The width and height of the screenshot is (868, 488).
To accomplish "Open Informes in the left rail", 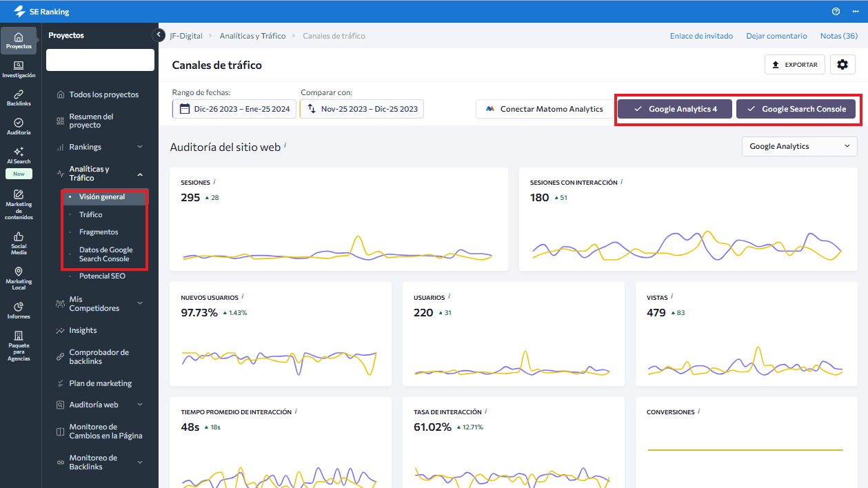I will (19, 311).
